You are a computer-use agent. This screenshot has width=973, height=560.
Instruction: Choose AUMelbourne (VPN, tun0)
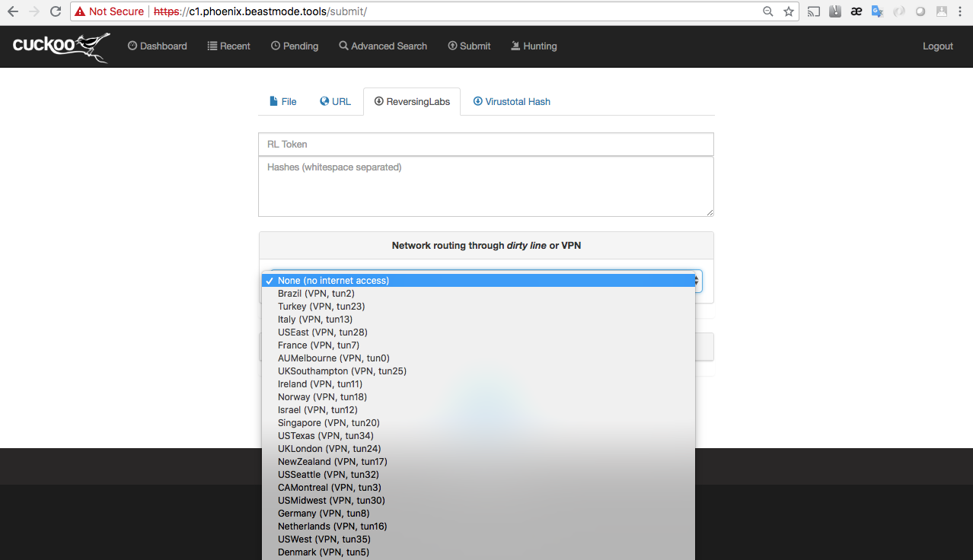point(478,358)
